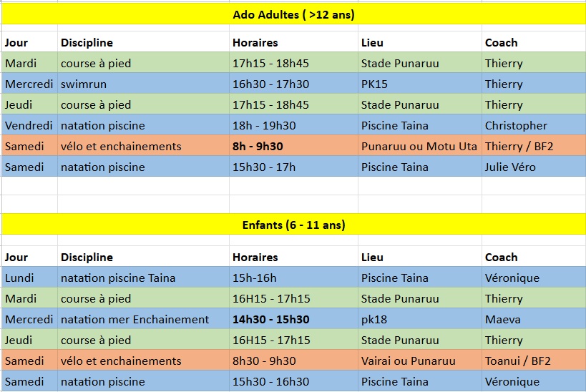Viewport: 586px width, 392px height.
Task: Click the bold '8h - 9h30' cell
Action: (293, 146)
